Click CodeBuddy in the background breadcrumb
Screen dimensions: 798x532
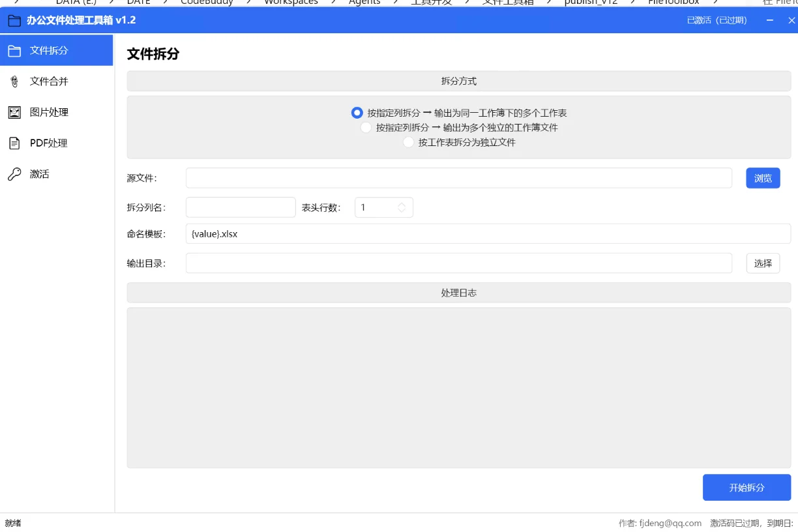click(x=207, y=3)
